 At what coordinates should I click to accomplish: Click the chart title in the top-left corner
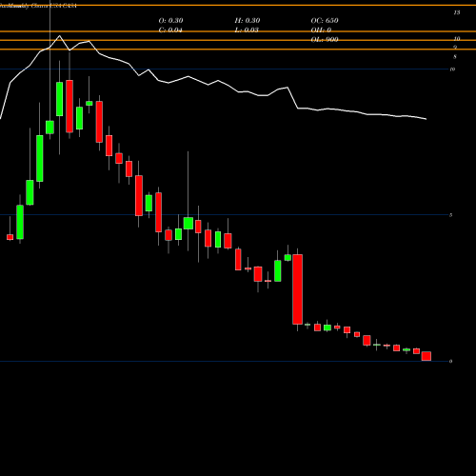(38, 6)
